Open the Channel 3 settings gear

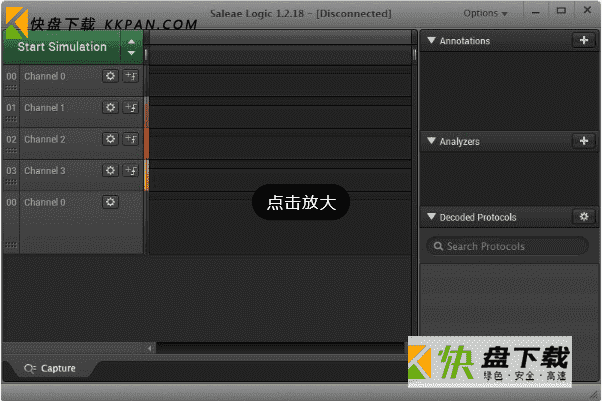click(x=110, y=170)
